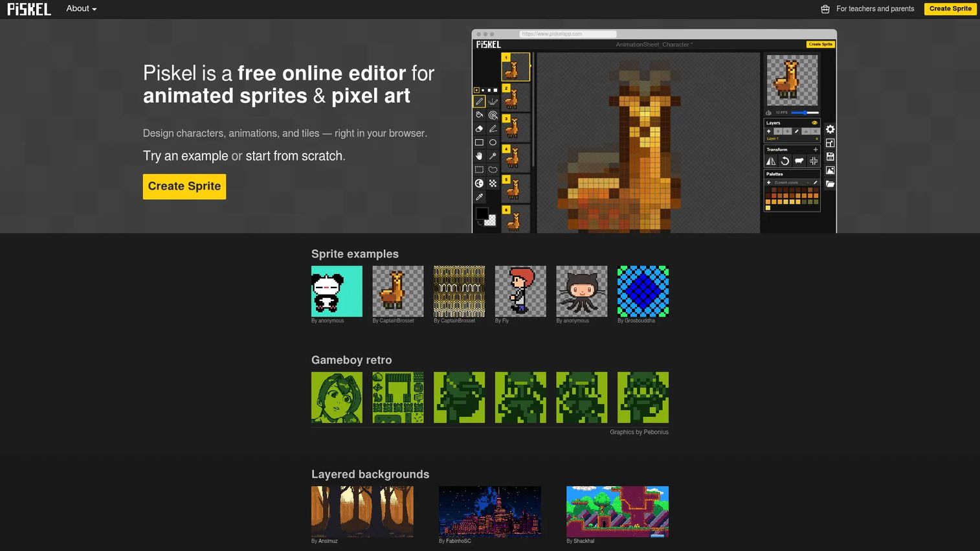Open the Graphics by Pebonius credit link
The width and height of the screenshot is (980, 551).
pos(639,432)
